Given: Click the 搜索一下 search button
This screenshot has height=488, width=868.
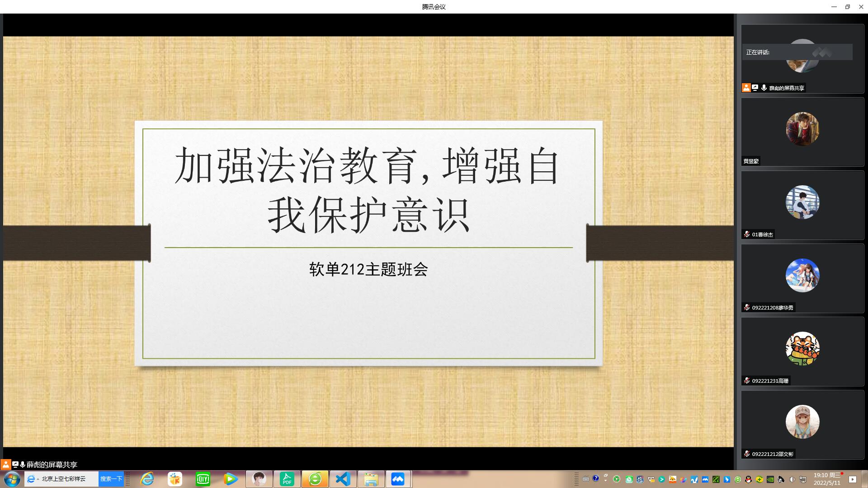Looking at the screenshot, I should [111, 479].
